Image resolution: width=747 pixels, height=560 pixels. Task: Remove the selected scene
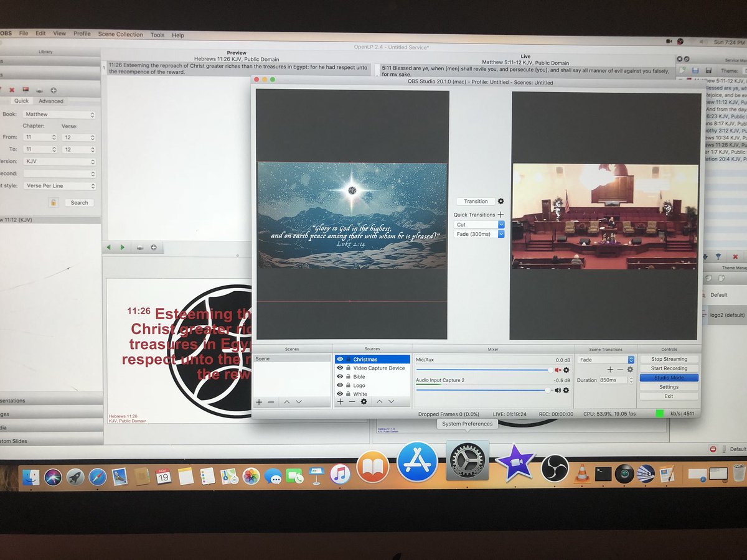pos(271,402)
